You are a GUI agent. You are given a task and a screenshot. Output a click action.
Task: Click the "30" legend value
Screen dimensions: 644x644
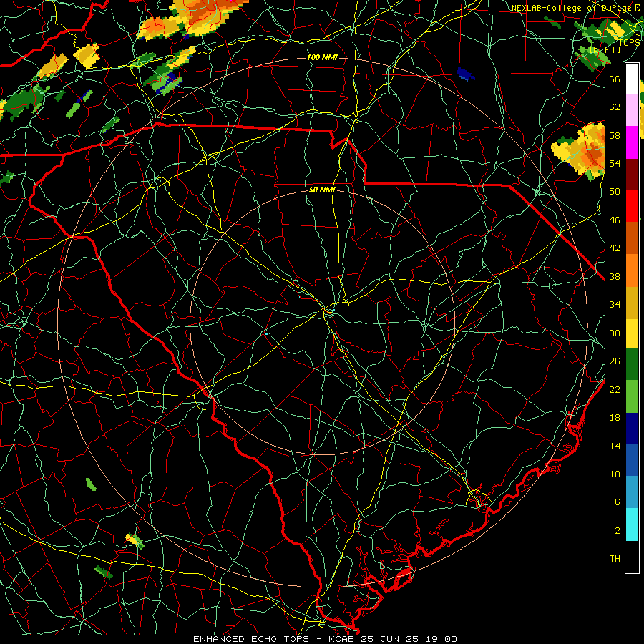[615, 333]
